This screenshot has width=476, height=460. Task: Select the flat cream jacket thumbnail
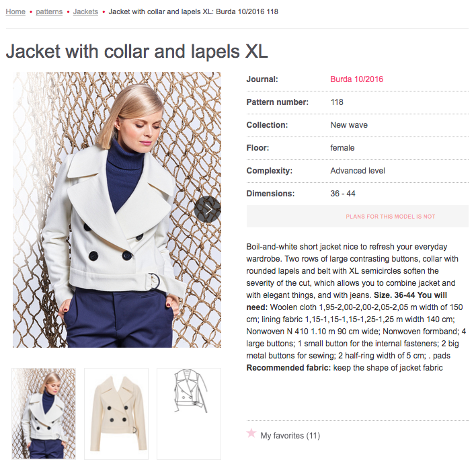[116, 413]
